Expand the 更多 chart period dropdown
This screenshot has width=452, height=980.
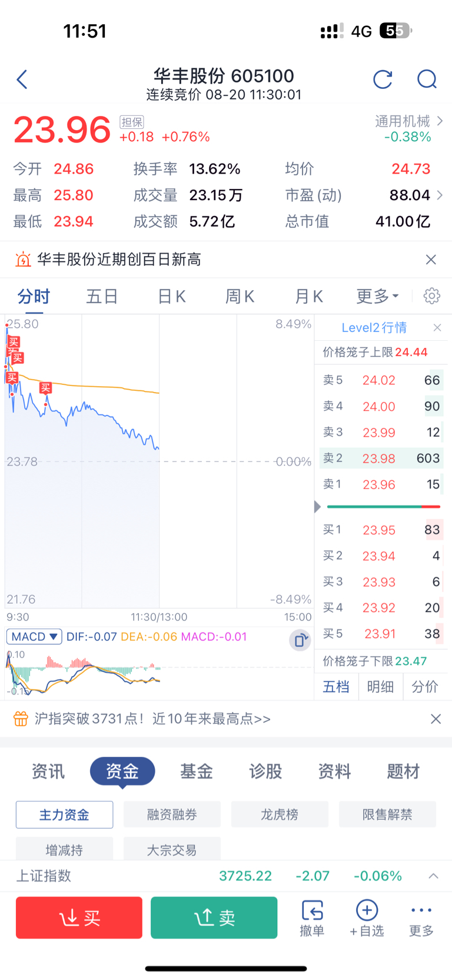(x=377, y=296)
